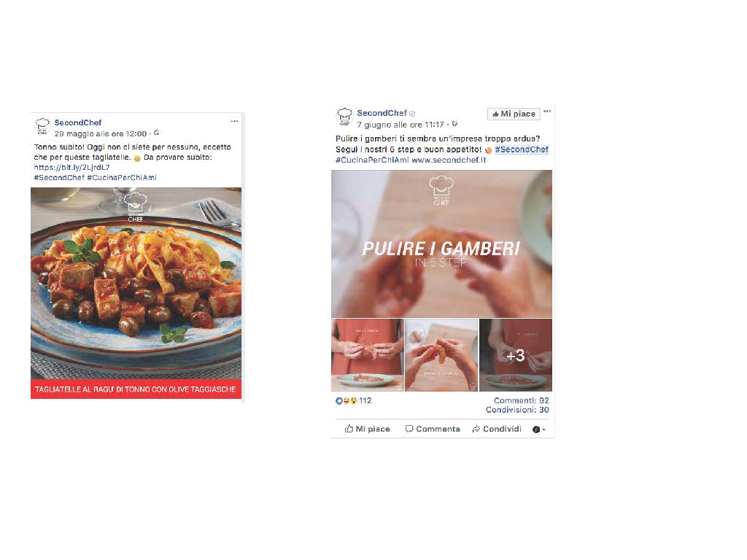The image size is (747, 560).
Task: Click the privacy globe icon next to 29 maggio
Action: click(x=157, y=133)
